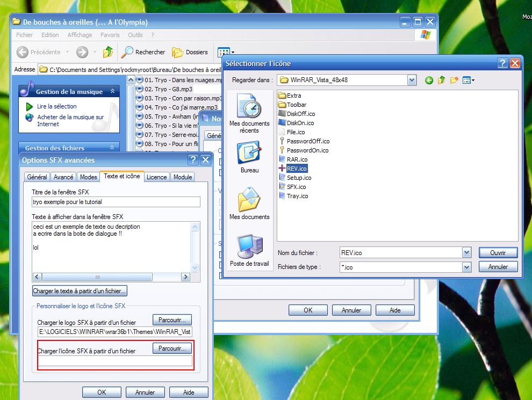Viewport: 532px width, 400px height.
Task: Click the green back arrow in file dialog
Action: (429, 81)
